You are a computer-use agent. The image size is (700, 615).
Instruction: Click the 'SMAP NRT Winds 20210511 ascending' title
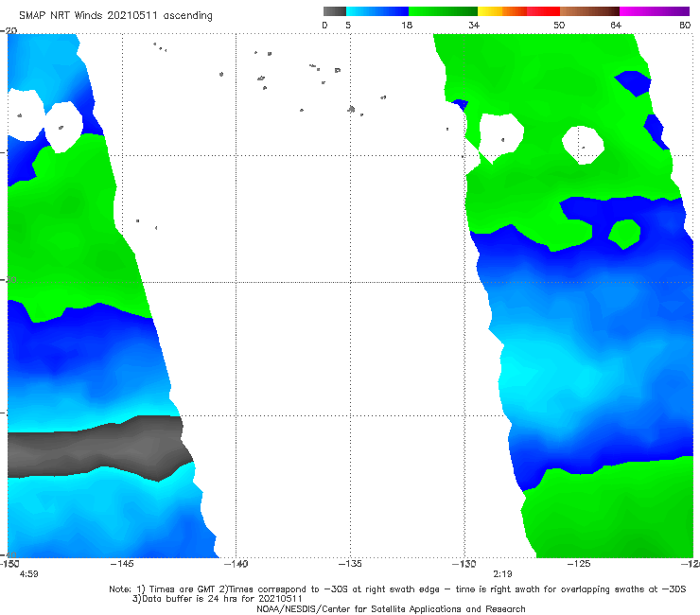coord(115,16)
